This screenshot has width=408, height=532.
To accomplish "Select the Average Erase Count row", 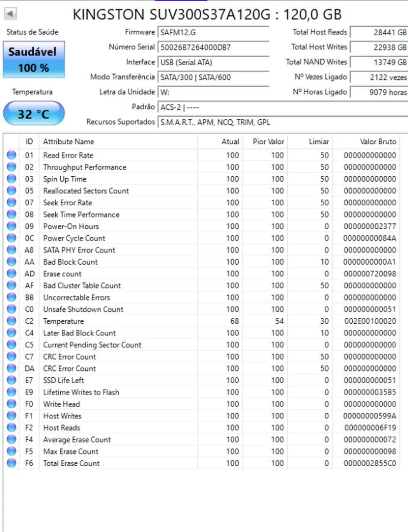I will pos(202,439).
